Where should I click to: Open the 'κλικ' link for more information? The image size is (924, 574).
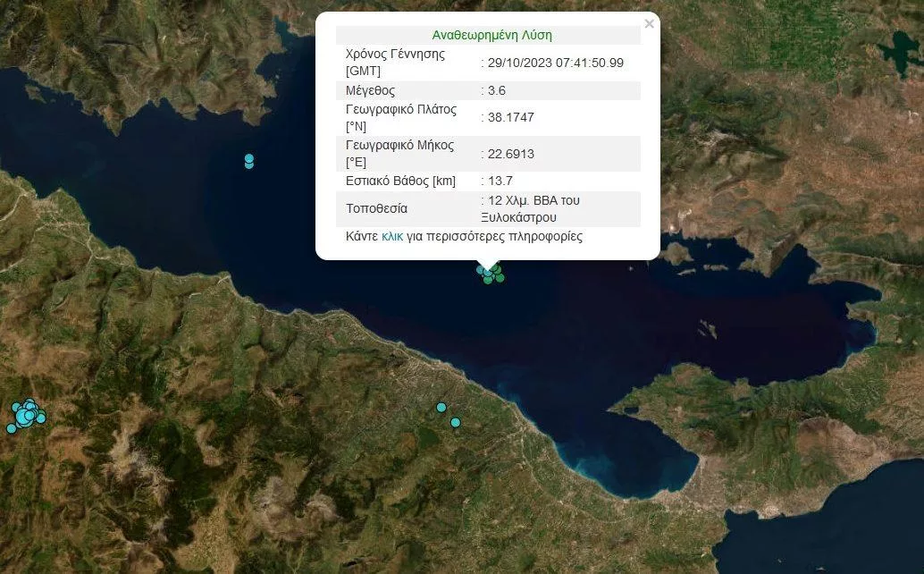click(392, 237)
